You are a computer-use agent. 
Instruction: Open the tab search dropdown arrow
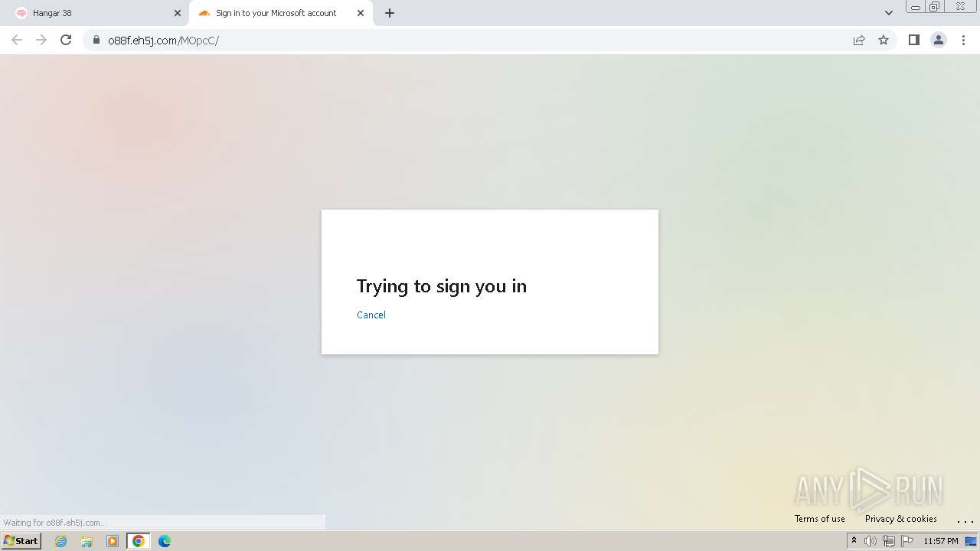click(889, 13)
